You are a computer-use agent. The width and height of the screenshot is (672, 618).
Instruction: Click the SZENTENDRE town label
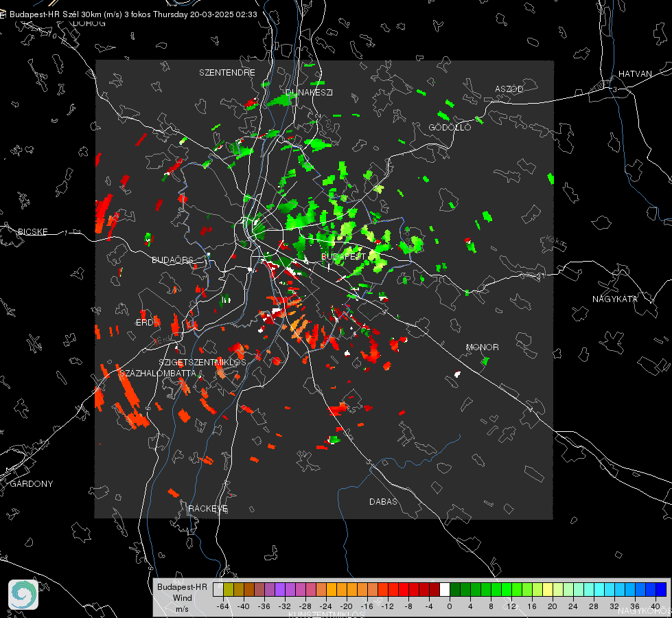click(x=227, y=73)
